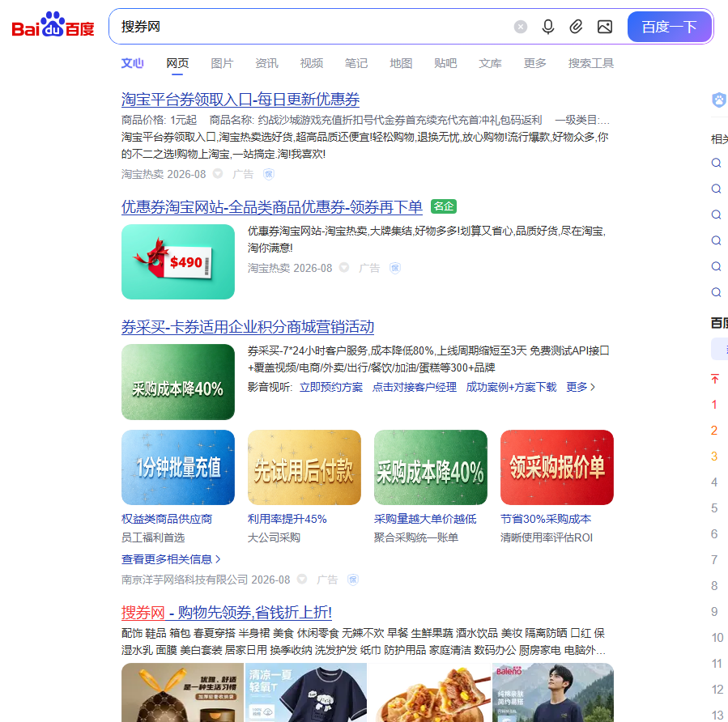Switch to the 图片 tab
728x722 pixels.
[222, 63]
